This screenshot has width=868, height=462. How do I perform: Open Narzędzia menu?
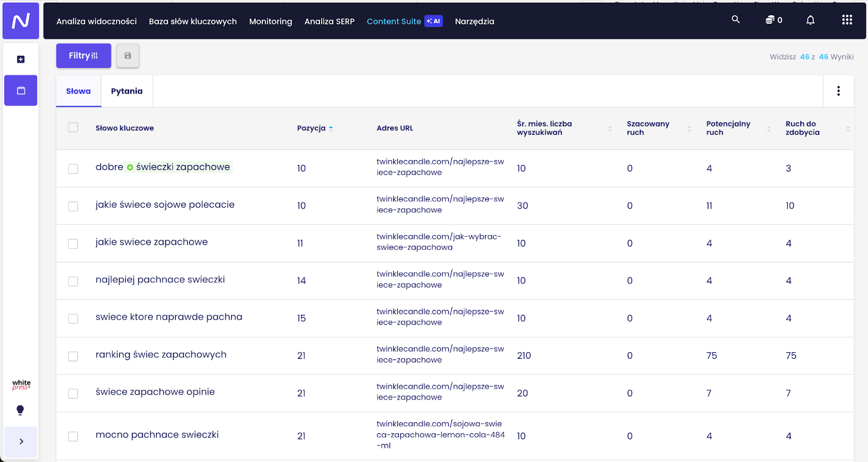475,21
